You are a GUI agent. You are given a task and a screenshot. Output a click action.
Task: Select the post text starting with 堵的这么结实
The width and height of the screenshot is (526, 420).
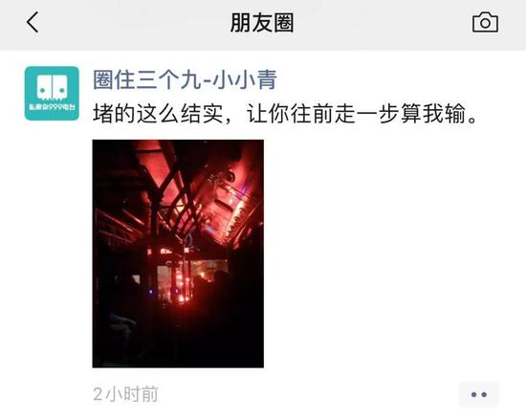tap(285, 114)
